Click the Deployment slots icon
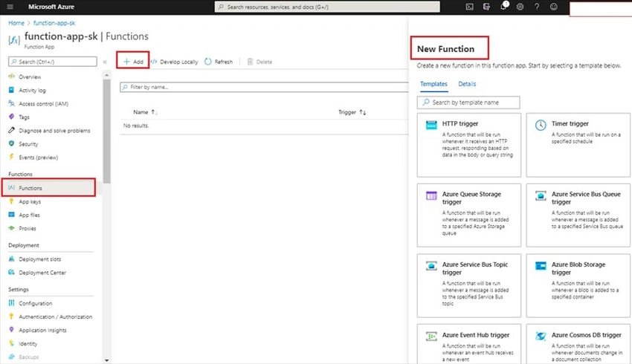The width and height of the screenshot is (632, 364). (11, 259)
